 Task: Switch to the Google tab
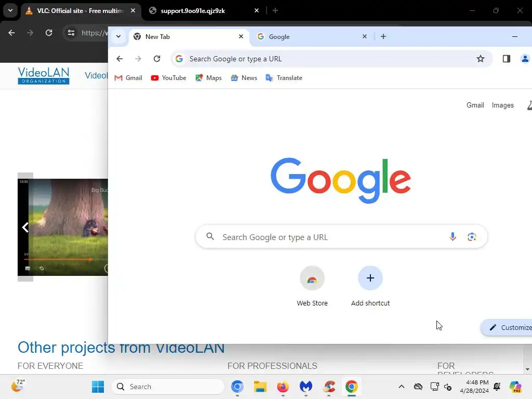(312, 37)
